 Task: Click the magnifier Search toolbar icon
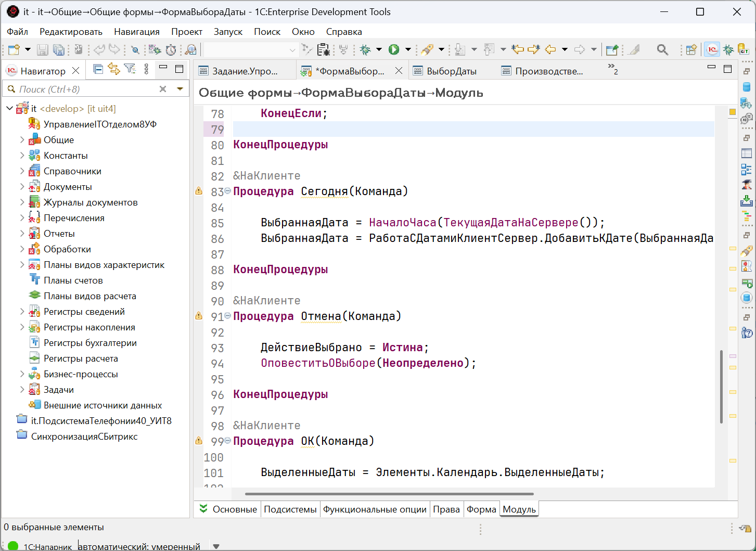662,49
